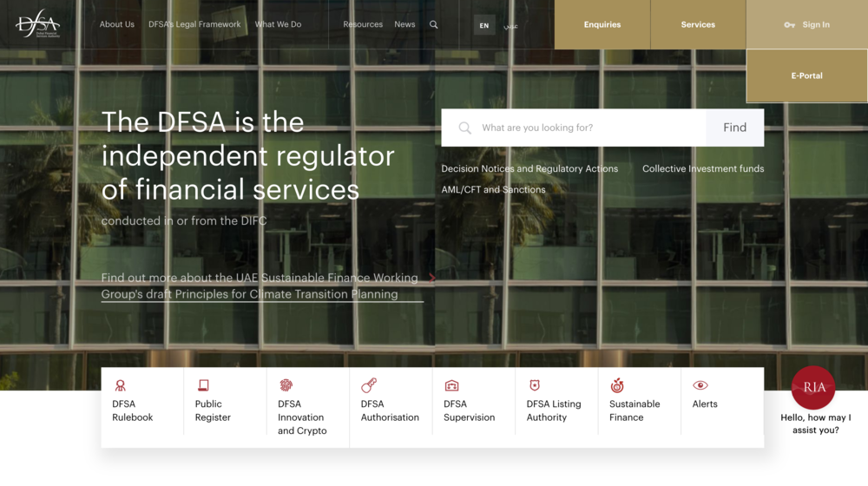Click 'Hello, how may I assist you?' text
This screenshot has width=868, height=486.
click(x=815, y=424)
